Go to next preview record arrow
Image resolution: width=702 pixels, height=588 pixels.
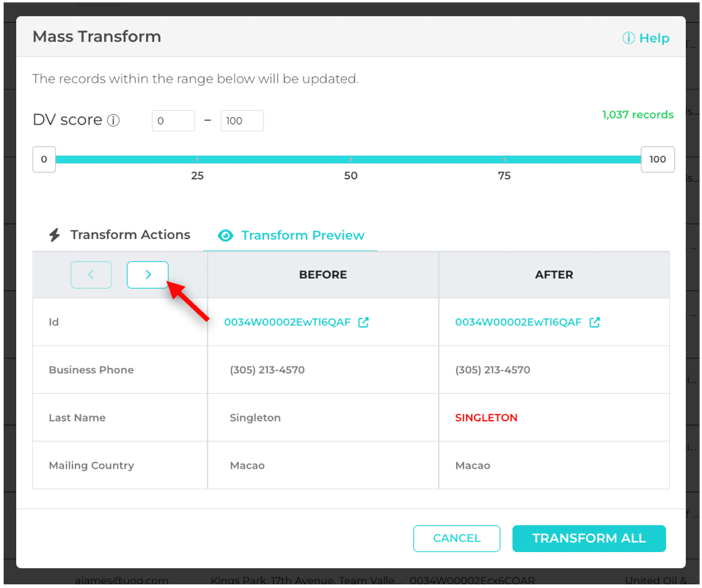point(147,275)
